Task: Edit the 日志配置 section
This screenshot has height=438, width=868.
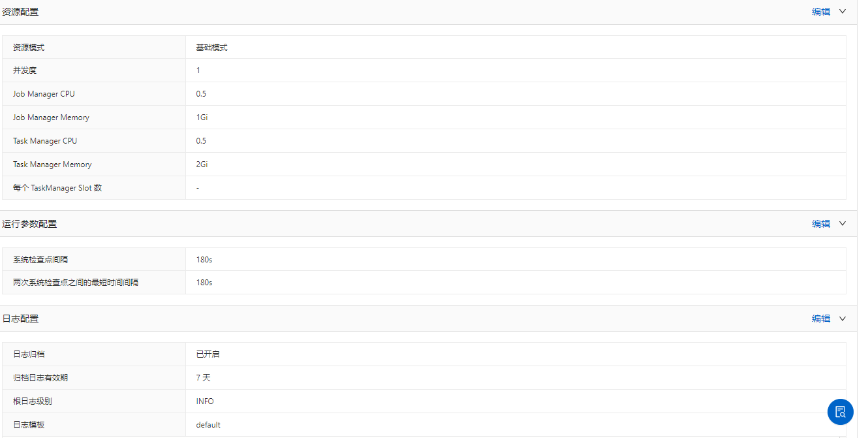Action: (x=821, y=319)
